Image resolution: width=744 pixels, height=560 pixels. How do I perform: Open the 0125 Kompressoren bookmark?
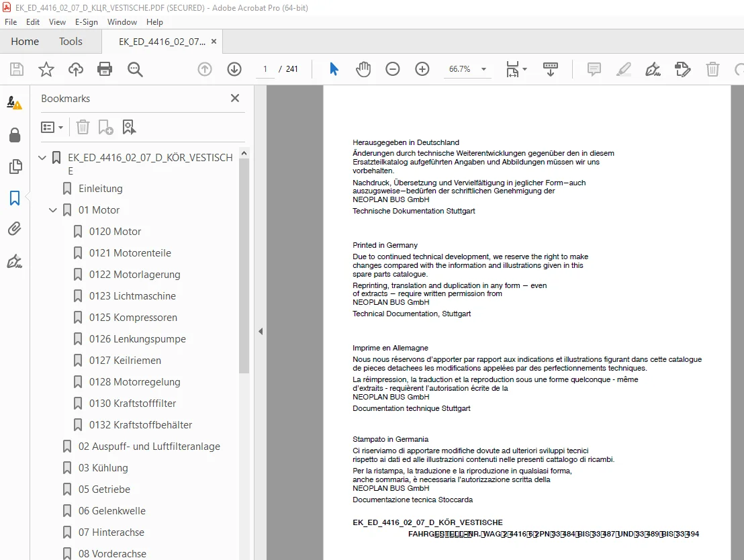coord(134,318)
